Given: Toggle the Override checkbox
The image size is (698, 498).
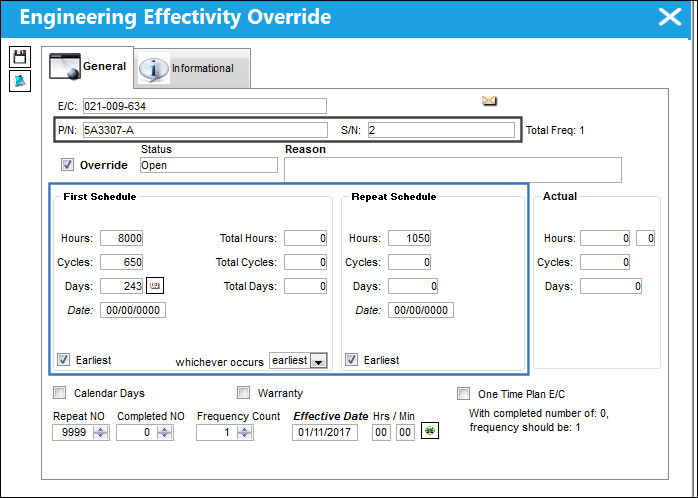Looking at the screenshot, I should (x=67, y=165).
